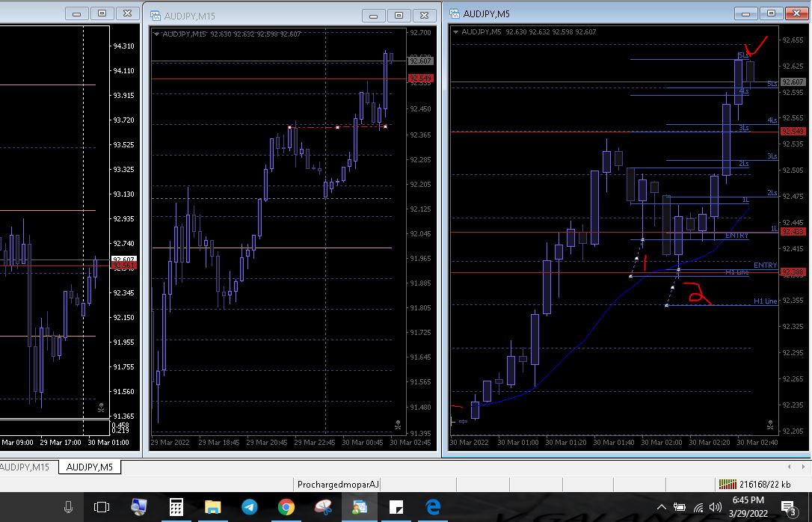Click the AUDJPY,M5 OHLC header text in the chart
Screen dimensions: 812x522
(529, 31)
